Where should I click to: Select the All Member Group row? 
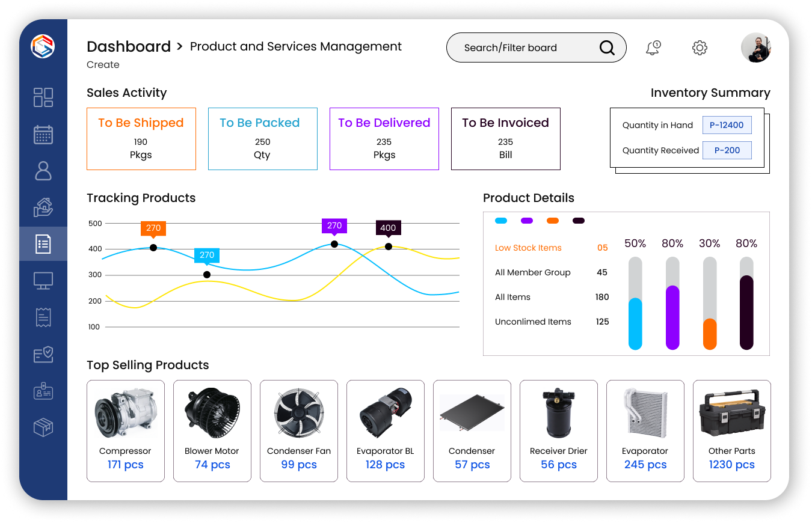[x=552, y=272]
